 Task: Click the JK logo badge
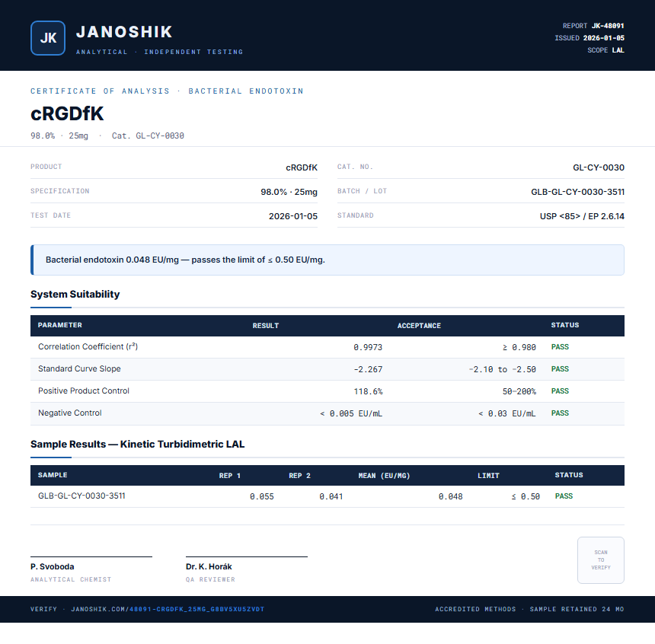tap(48, 38)
